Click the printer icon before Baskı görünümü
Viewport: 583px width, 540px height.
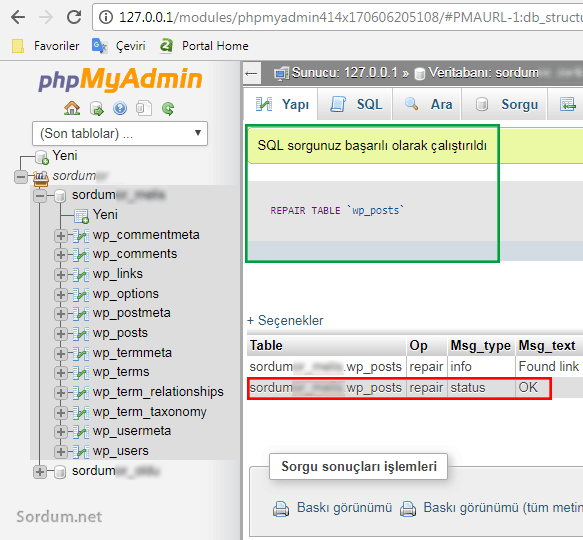281,509
